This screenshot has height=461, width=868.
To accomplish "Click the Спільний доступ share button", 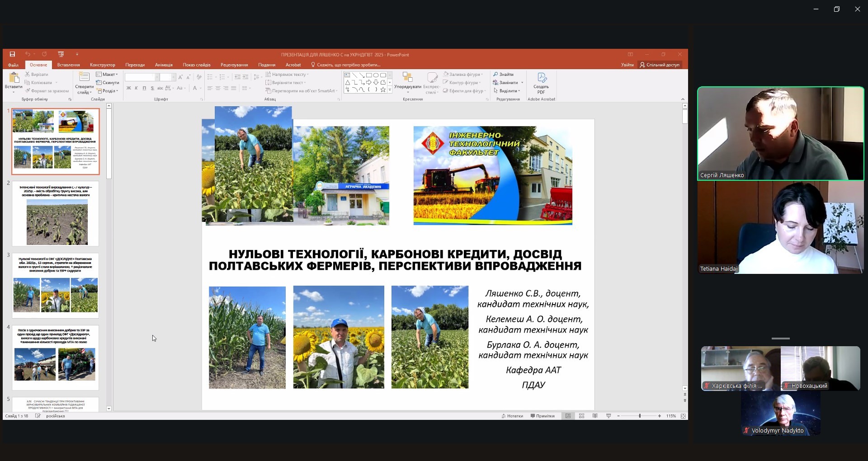I will pos(659,65).
